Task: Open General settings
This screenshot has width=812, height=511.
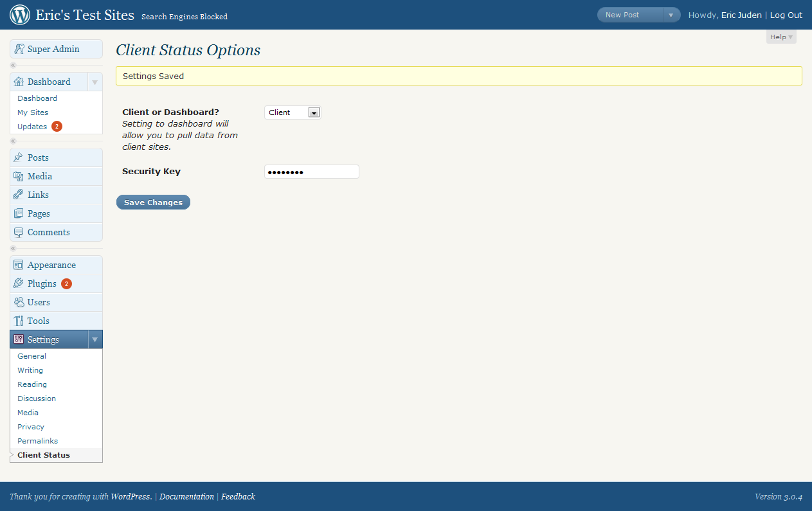Action: click(32, 356)
